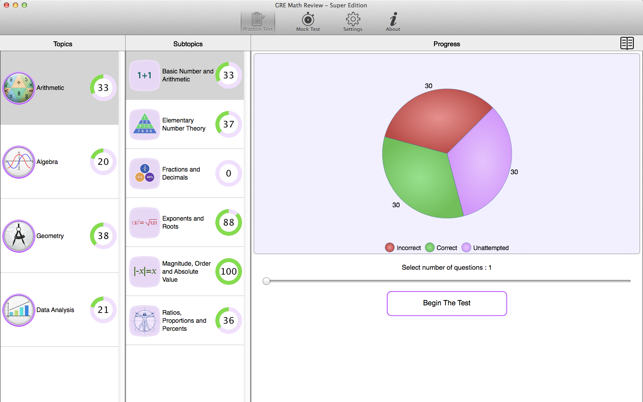Select Magnitude, Order and Absolute Value subtopic
643x402 pixels.
(x=185, y=272)
